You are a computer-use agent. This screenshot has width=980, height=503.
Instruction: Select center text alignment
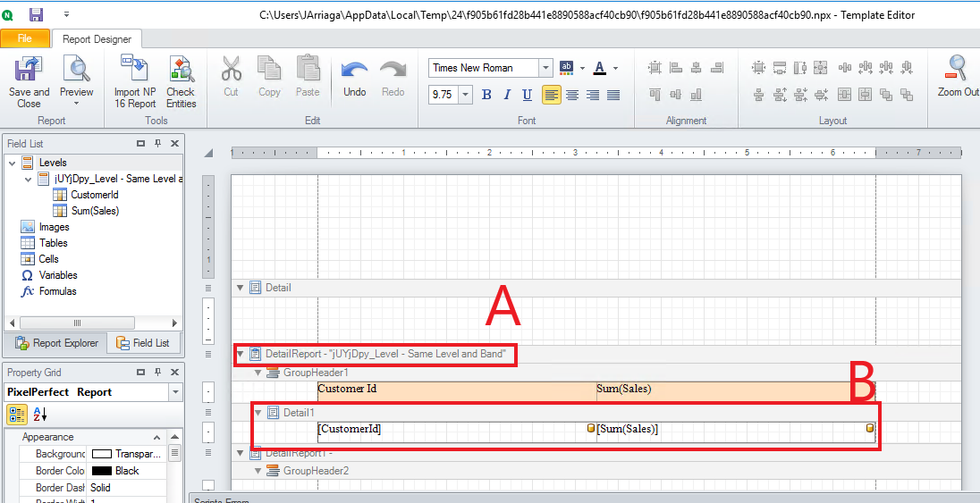coord(572,95)
